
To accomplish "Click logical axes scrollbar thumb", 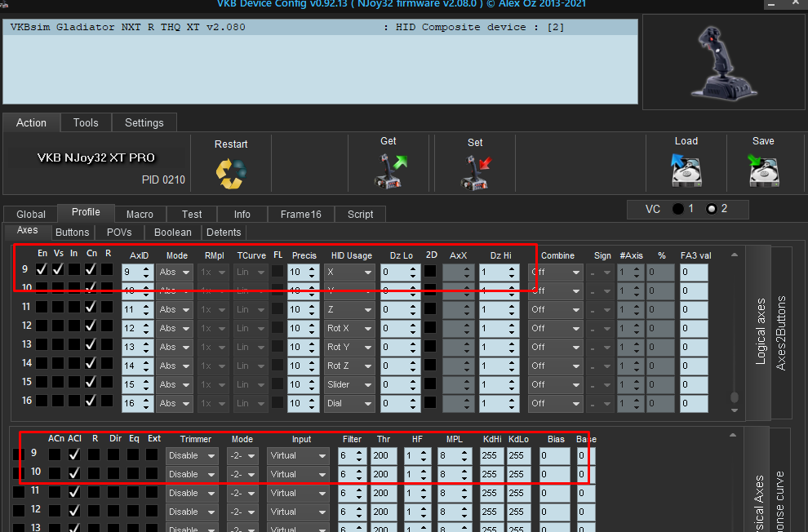I will [735, 397].
